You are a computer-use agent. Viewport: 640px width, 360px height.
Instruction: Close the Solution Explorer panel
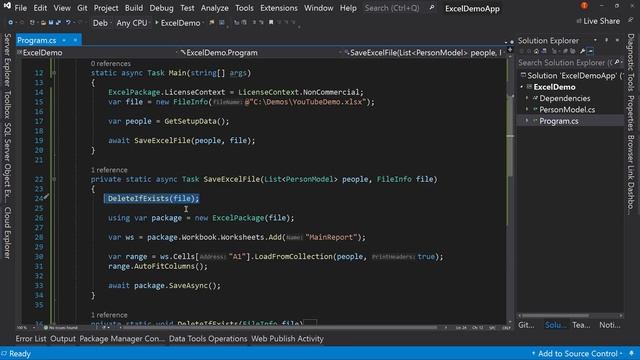pyautogui.click(x=617, y=40)
